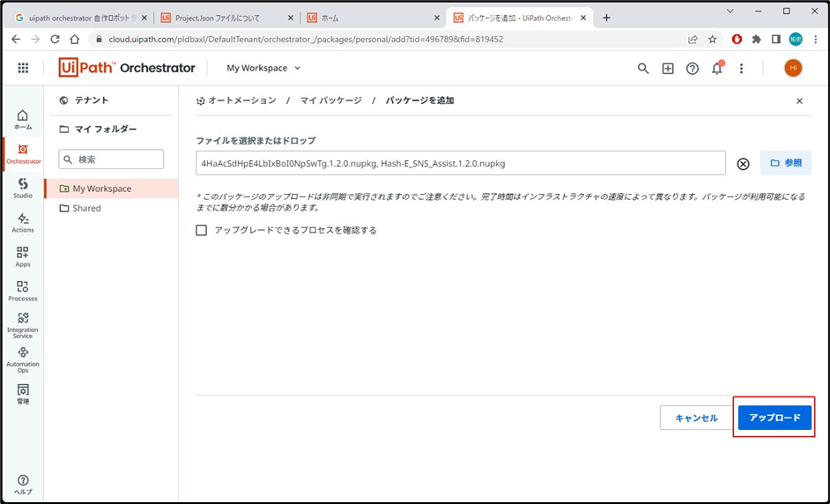
Task: Open the help question mark icon
Action: (693, 69)
